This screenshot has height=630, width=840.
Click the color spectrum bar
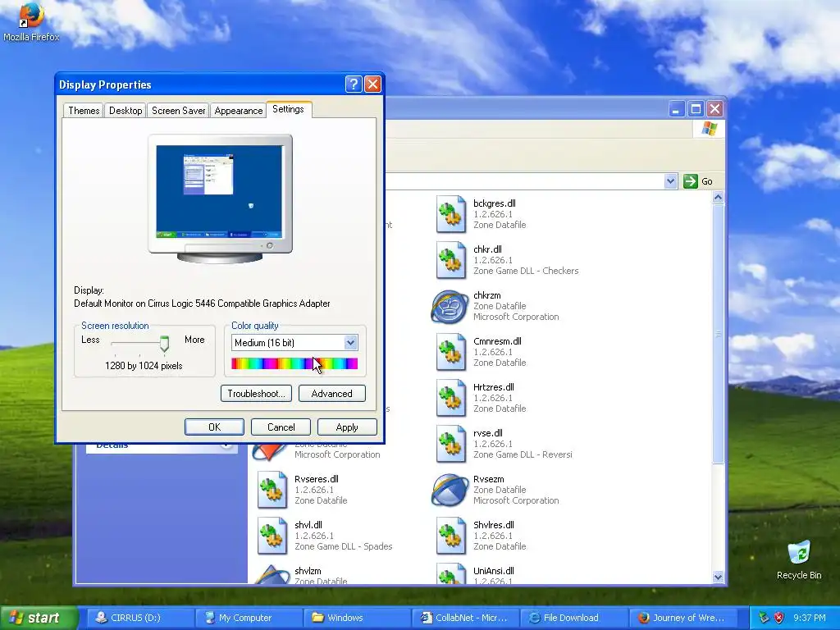click(294, 364)
